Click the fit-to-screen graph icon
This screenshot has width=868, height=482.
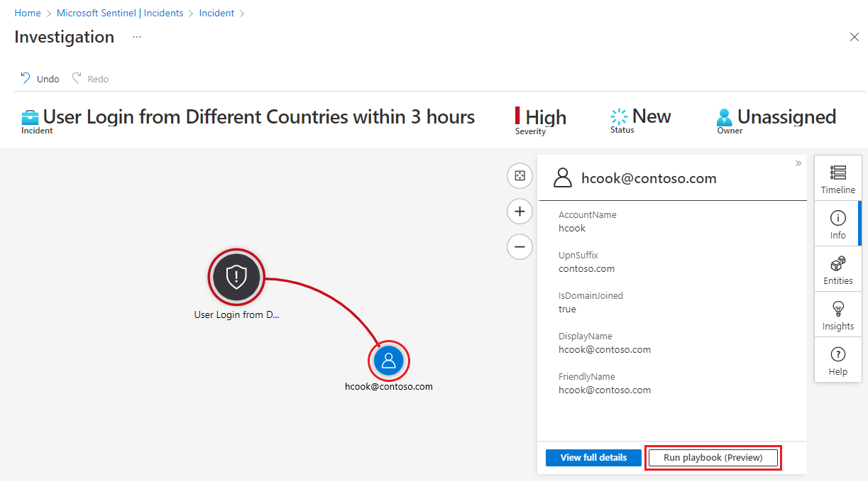pos(520,175)
